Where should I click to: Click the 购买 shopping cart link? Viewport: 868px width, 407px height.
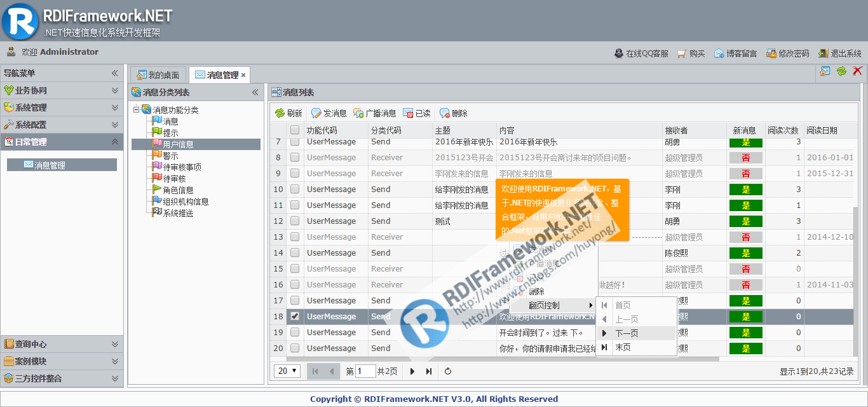[x=691, y=53]
